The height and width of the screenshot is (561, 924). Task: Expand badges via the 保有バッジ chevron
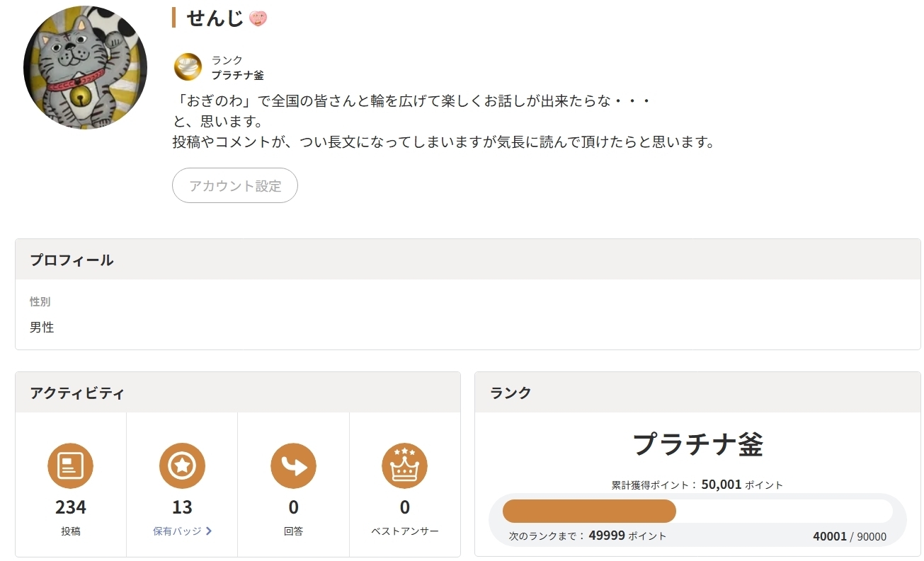pos(209,531)
